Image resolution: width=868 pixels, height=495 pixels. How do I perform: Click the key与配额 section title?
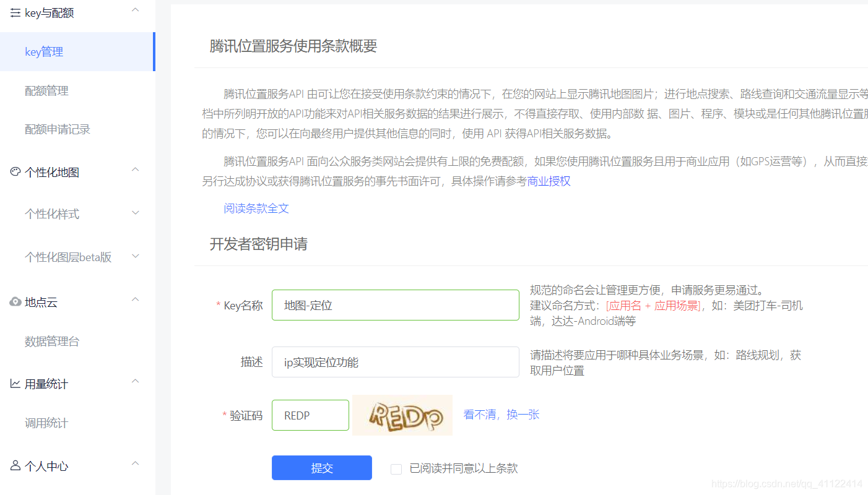point(50,13)
